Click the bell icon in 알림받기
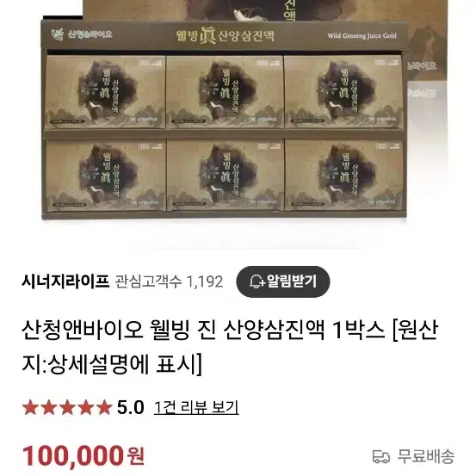This screenshot has width=476, height=476. pyautogui.click(x=257, y=281)
